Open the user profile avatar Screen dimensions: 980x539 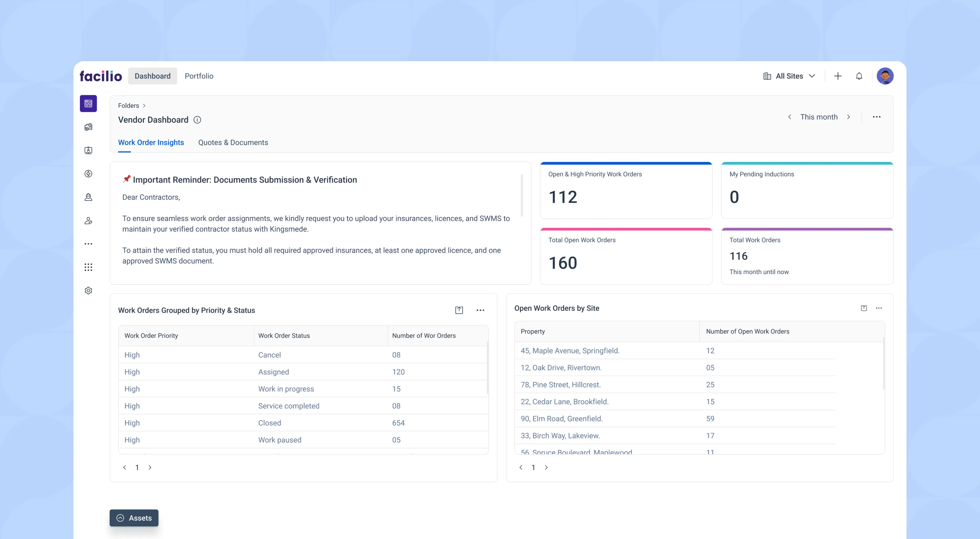[885, 76]
